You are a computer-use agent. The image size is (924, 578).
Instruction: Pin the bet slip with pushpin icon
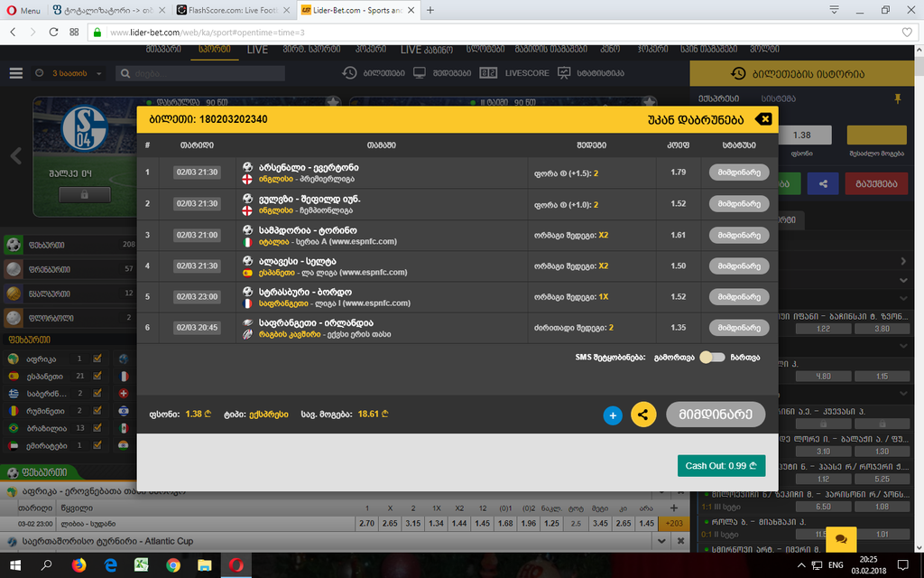pos(898,98)
